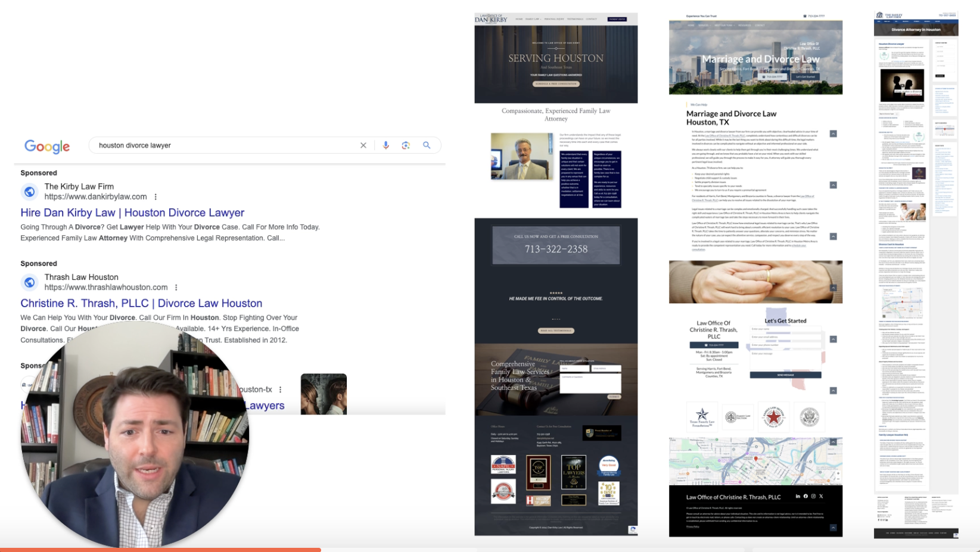Screen dimensions: 980x552
Task: Expand the Meet Our Team menu on Thrash site
Action: (x=724, y=26)
